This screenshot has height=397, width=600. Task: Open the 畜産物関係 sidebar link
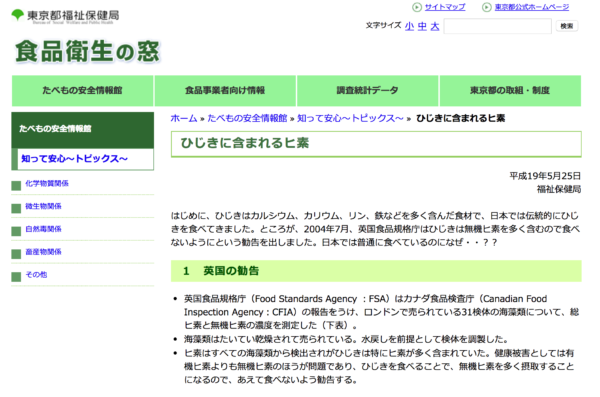(43, 252)
